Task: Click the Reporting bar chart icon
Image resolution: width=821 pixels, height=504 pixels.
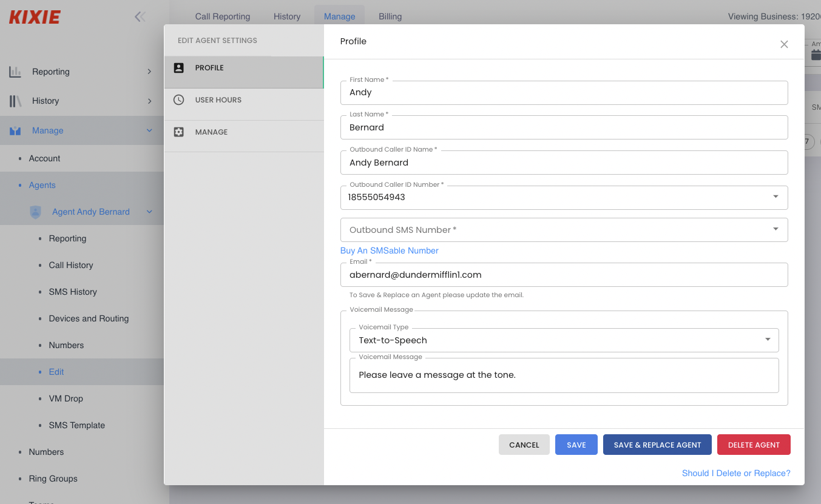Action: [x=15, y=72]
